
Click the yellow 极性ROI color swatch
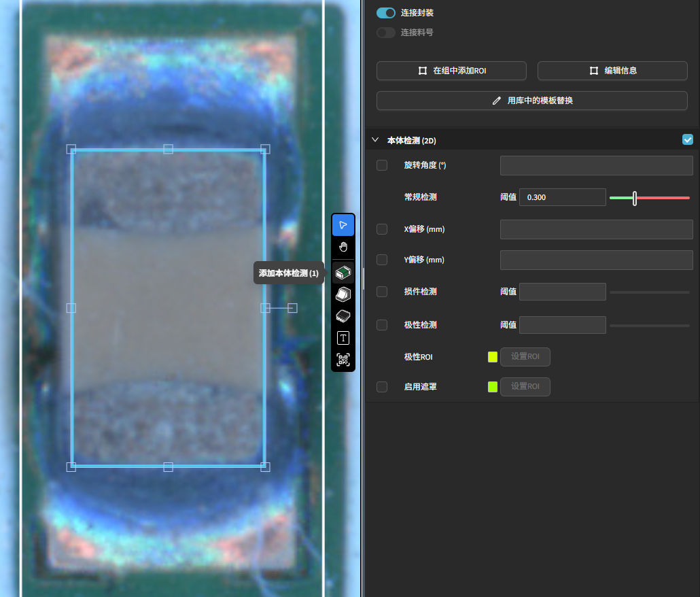click(493, 357)
